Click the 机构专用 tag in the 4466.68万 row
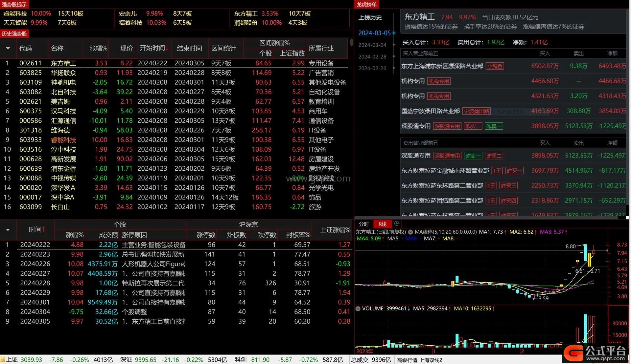Screen dimensions: 631x364 point(439,81)
